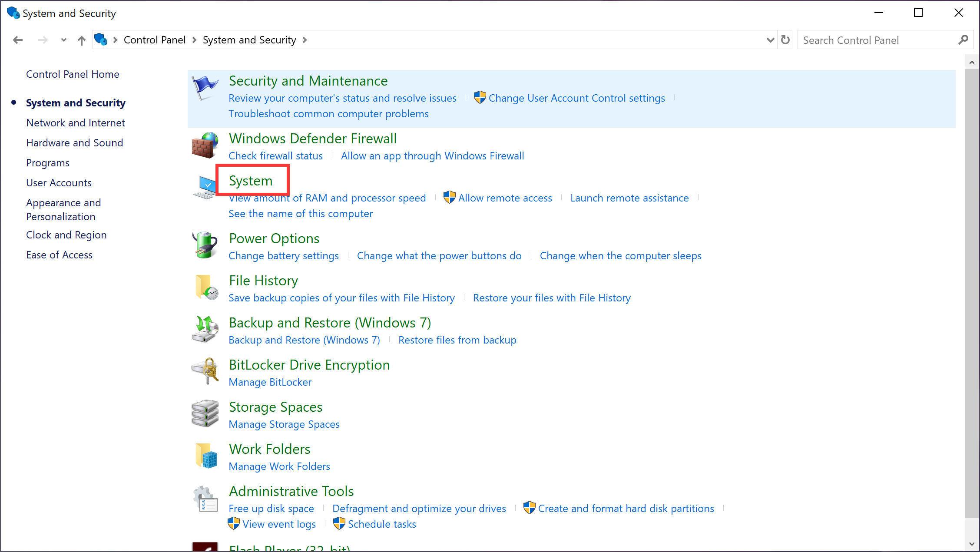980x552 pixels.
Task: Click Change when the computer sleeps
Action: (621, 256)
